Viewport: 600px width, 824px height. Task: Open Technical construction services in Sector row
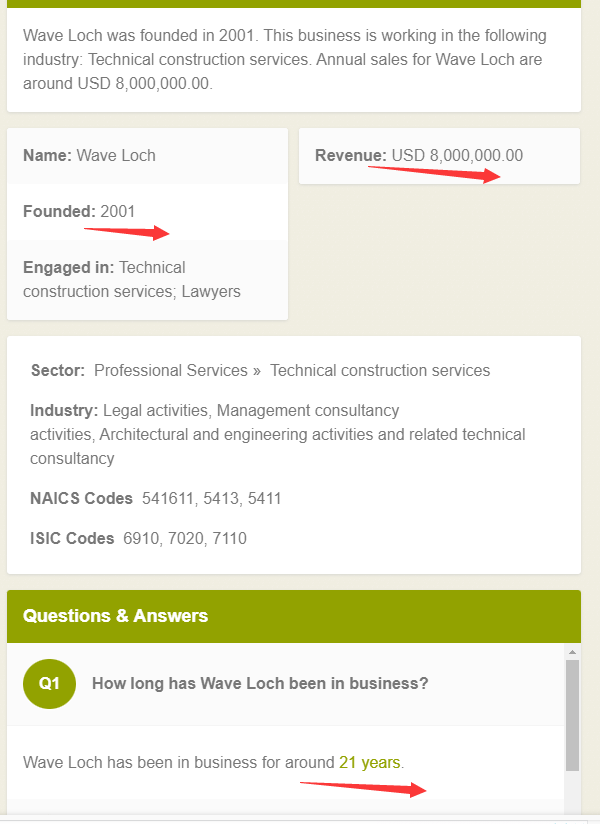(x=380, y=370)
